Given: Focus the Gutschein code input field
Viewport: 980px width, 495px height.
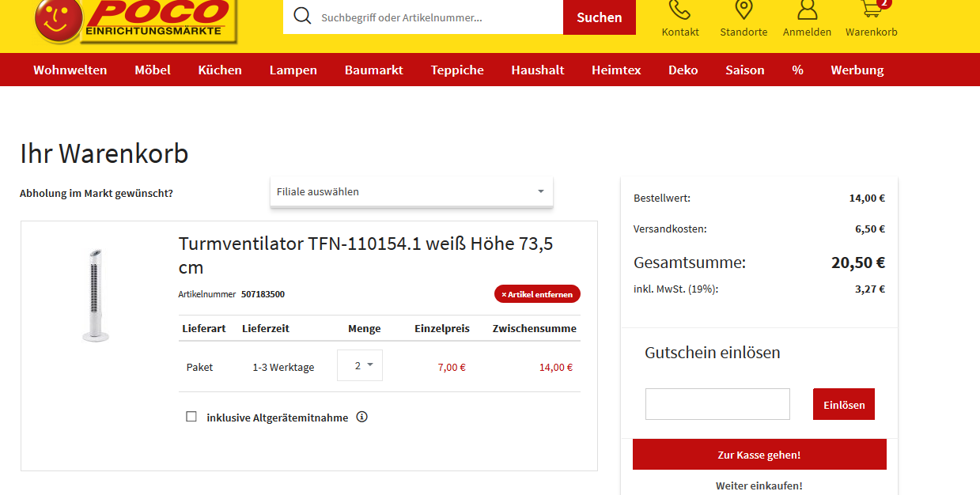Looking at the screenshot, I should pyautogui.click(x=717, y=404).
